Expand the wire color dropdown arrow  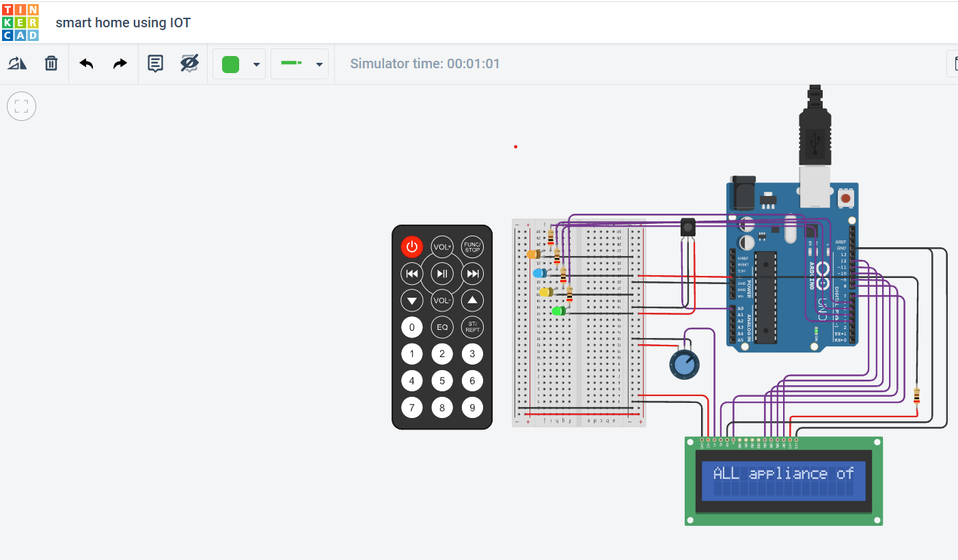pos(256,65)
